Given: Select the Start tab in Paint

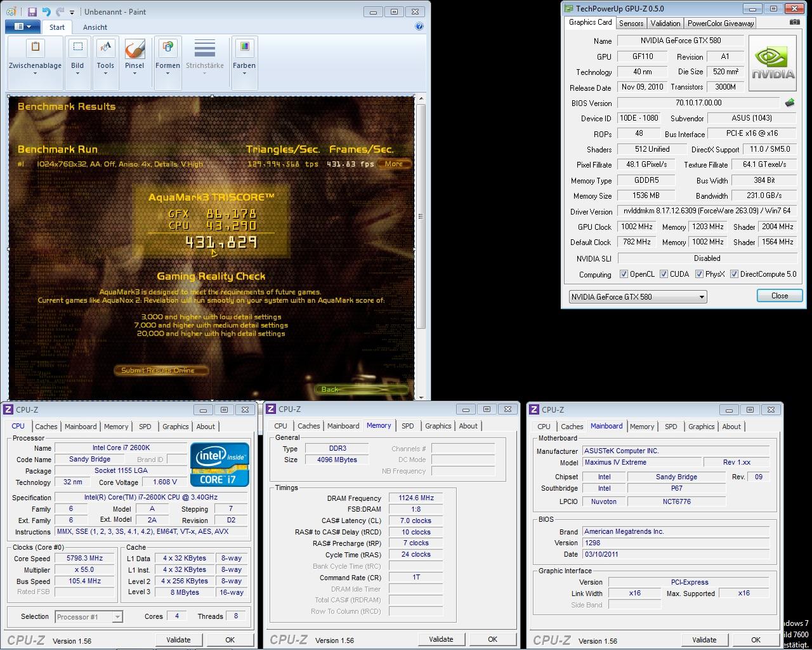Looking at the screenshot, I should [x=57, y=27].
